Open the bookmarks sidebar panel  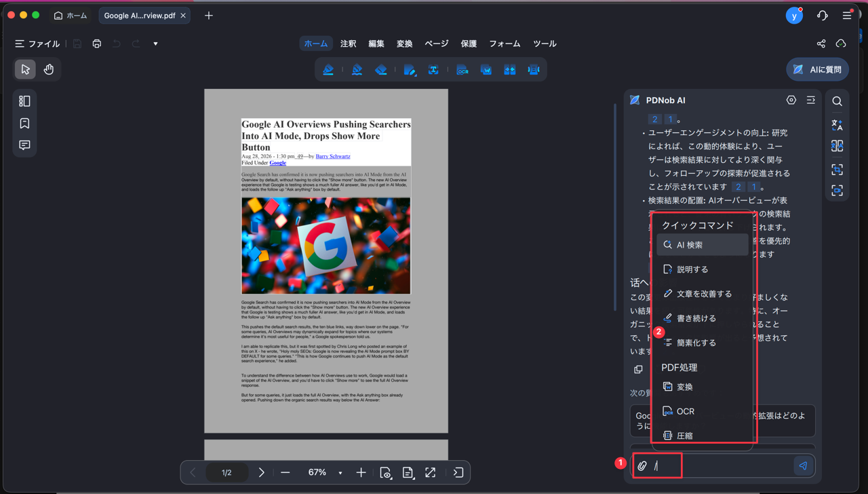point(24,123)
